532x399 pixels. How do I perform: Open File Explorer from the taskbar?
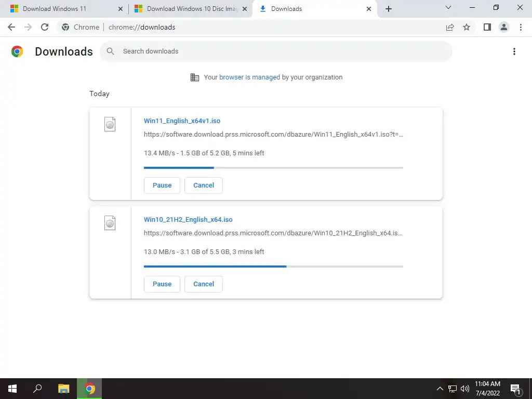click(x=63, y=389)
